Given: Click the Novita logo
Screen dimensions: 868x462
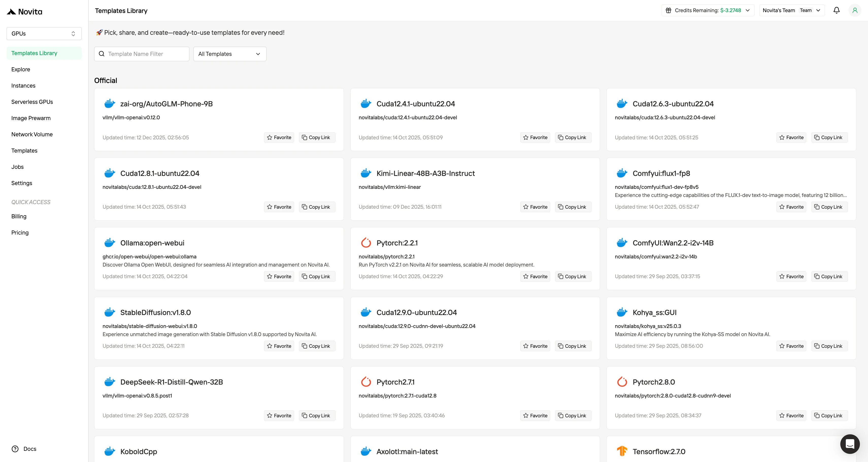Looking at the screenshot, I should click(x=25, y=12).
